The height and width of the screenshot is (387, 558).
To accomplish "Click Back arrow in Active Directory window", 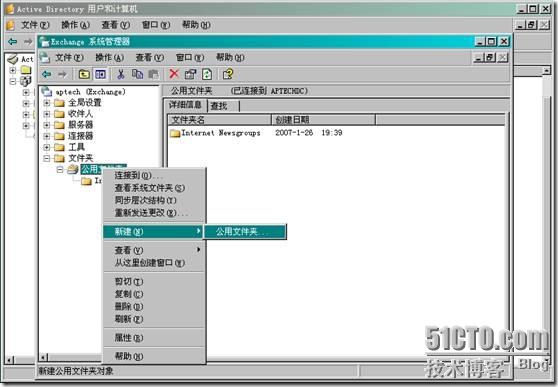I will pyautogui.click(x=12, y=42).
